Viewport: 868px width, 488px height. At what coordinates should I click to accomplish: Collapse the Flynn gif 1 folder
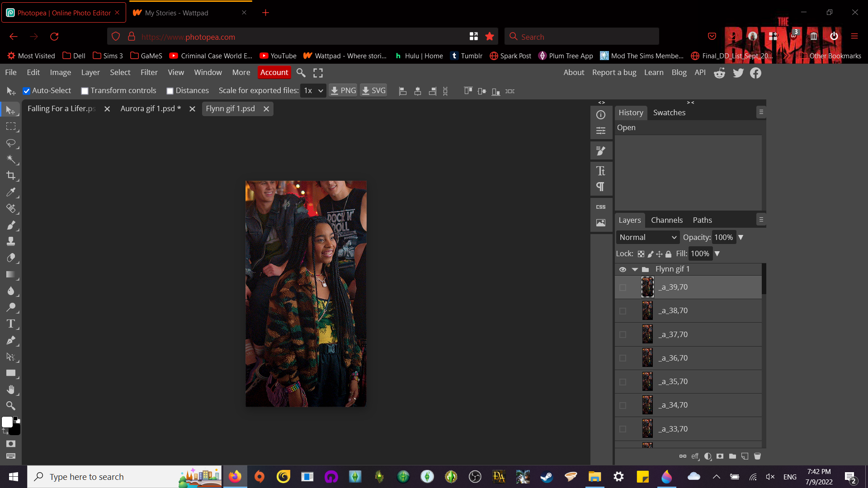click(635, 269)
